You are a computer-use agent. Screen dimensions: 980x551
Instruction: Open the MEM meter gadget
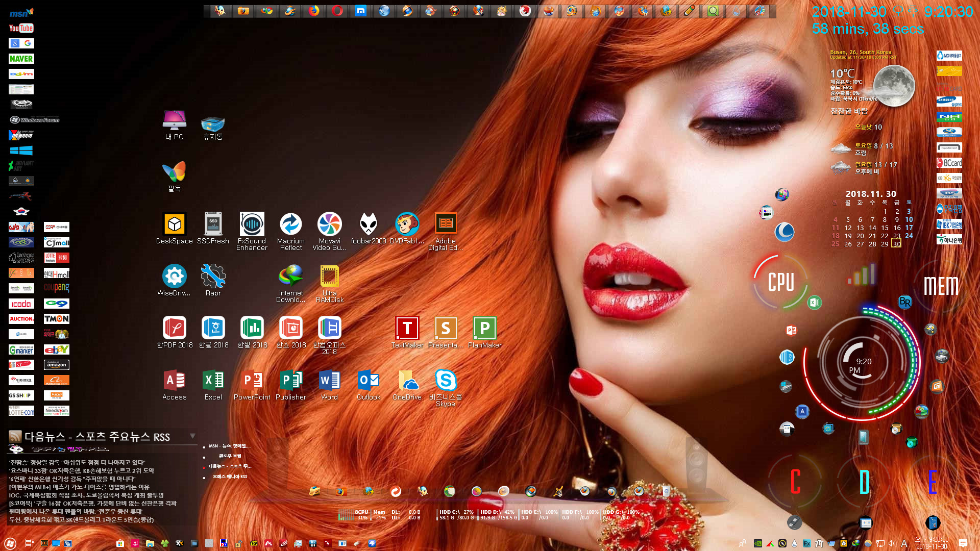941,286
